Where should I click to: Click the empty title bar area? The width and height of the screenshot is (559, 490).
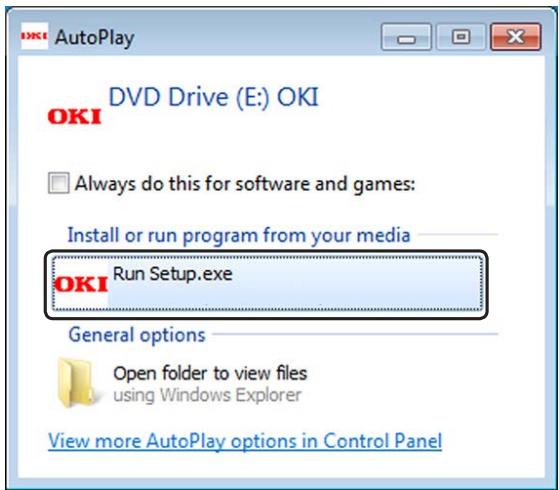257,37
